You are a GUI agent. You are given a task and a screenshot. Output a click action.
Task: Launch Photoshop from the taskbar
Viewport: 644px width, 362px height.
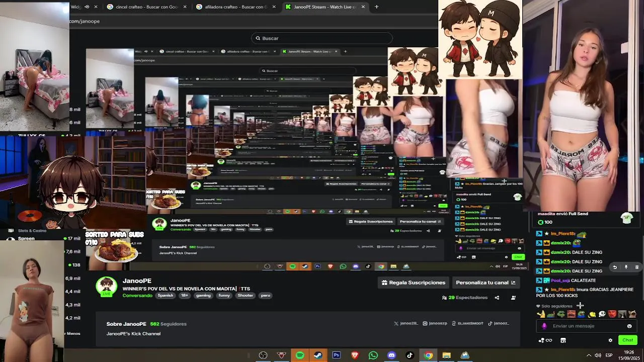(337, 355)
